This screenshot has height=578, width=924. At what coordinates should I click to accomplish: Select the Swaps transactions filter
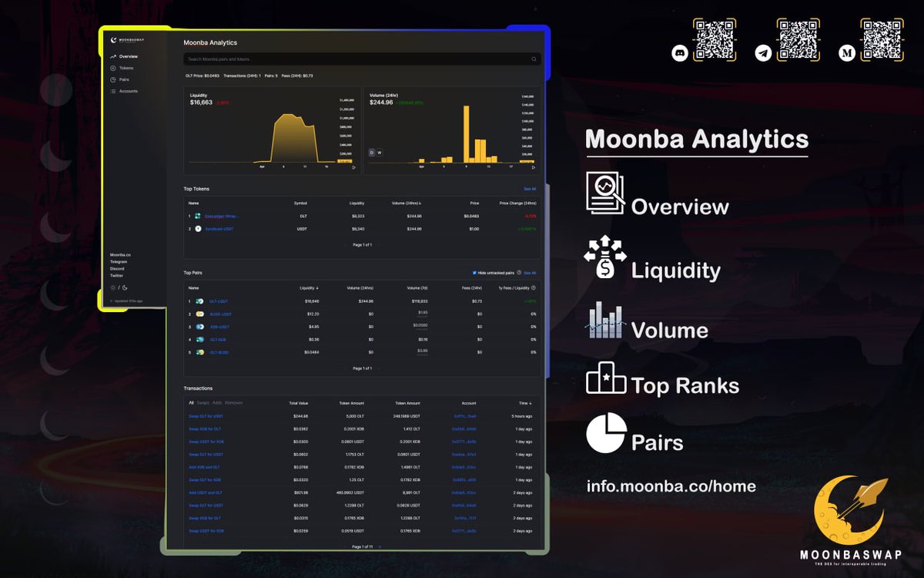point(203,402)
